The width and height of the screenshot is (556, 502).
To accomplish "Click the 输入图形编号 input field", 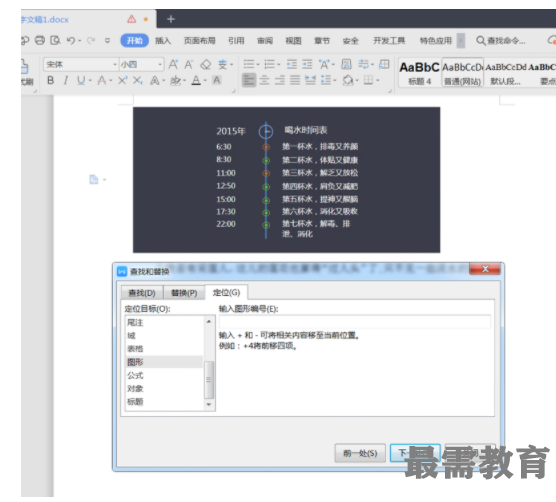I will [355, 322].
